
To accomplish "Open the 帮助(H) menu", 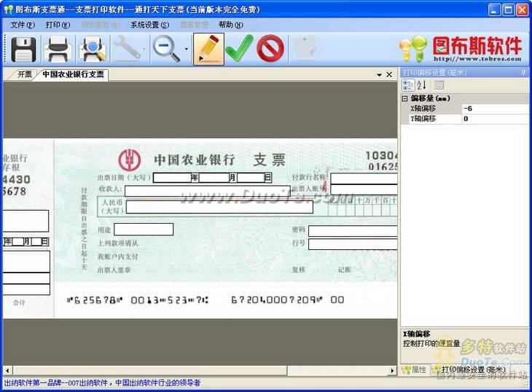I will (231, 25).
